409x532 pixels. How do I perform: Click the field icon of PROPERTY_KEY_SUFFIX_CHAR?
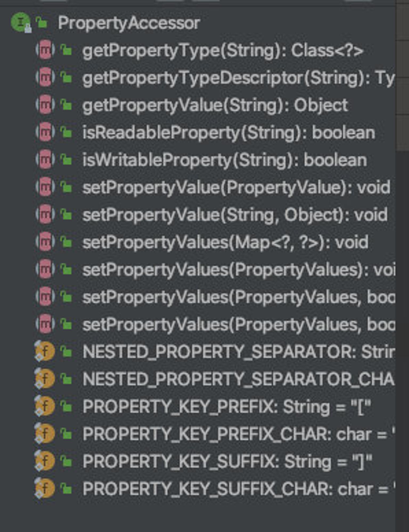[44, 488]
